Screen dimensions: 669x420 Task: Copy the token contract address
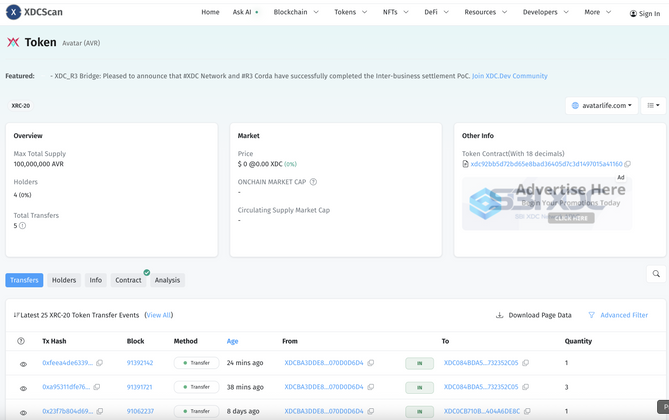coord(628,164)
